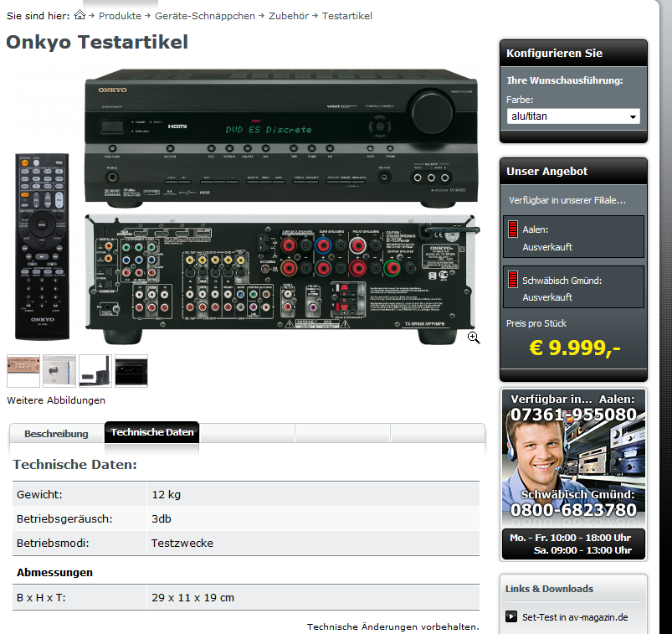Open the empty third tab

point(247,433)
